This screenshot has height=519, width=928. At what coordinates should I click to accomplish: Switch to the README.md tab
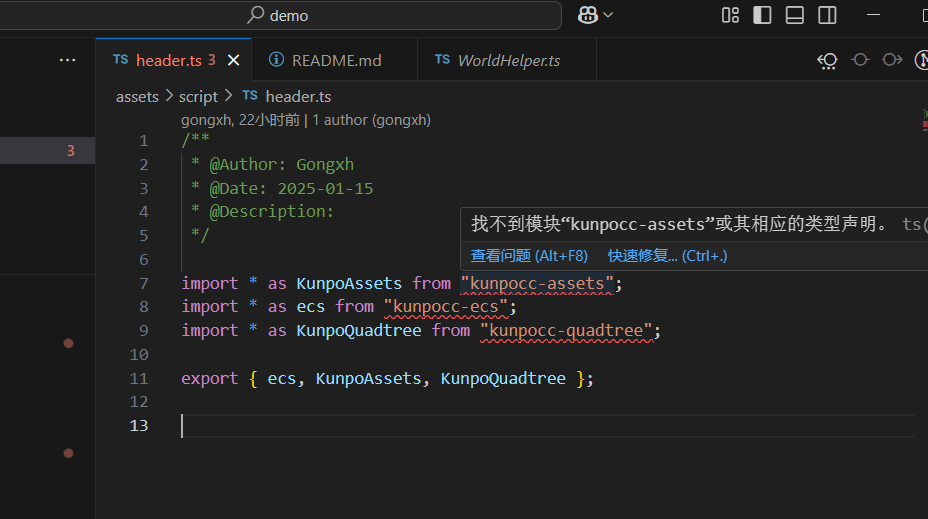point(336,60)
